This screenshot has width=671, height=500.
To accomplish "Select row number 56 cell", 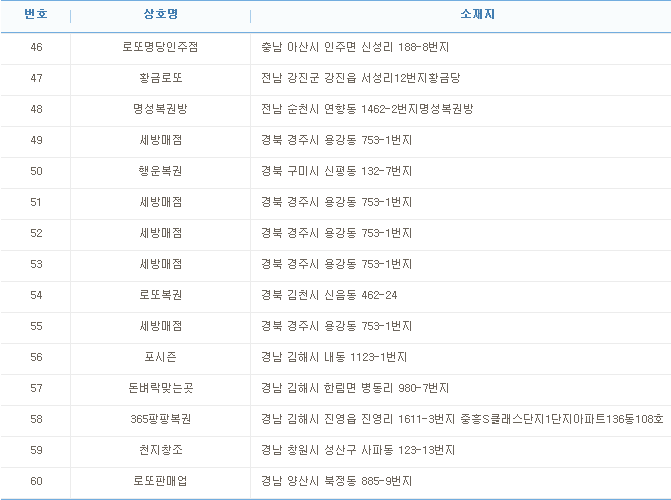I will [36, 357].
